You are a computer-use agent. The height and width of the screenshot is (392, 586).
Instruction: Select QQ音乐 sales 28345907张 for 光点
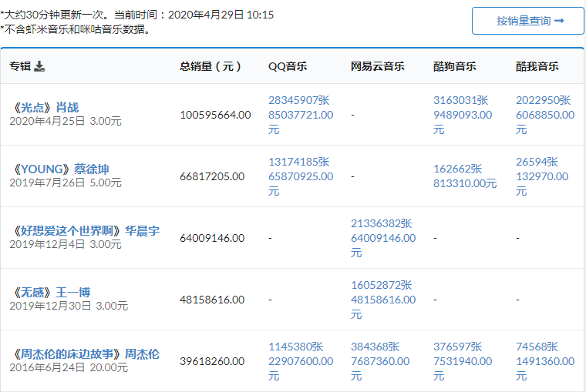[x=299, y=100]
